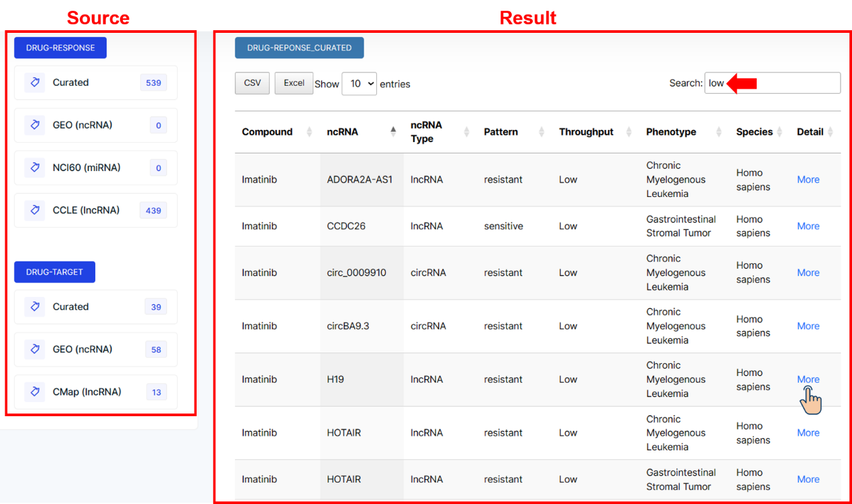Open More details for H19 row
This screenshot has height=504, width=852.
808,379
